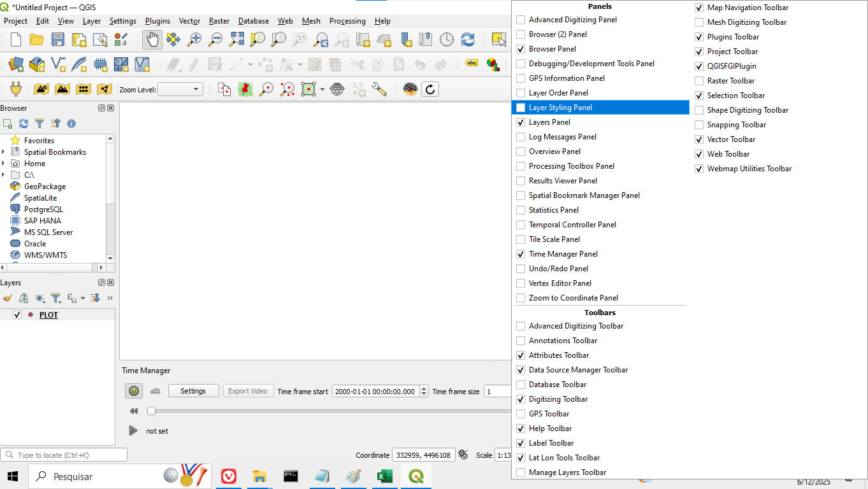Open the Processing menu
Screen dimensions: 868x489
click(347, 21)
